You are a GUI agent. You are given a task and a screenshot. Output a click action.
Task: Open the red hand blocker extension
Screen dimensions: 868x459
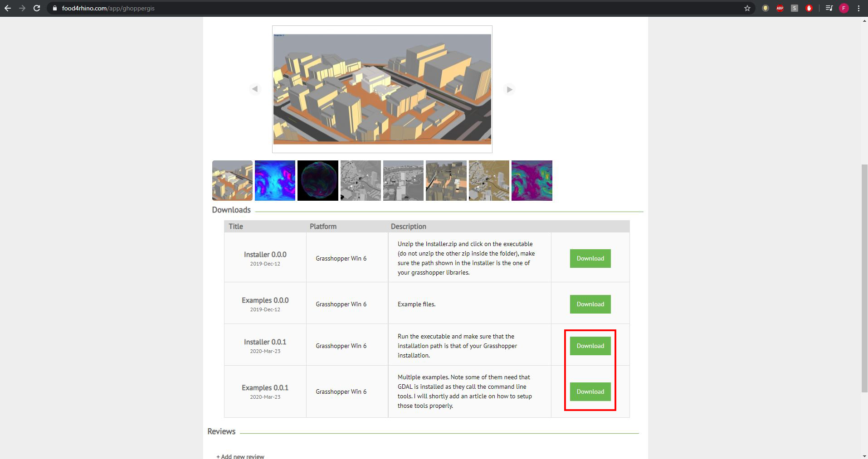point(809,8)
